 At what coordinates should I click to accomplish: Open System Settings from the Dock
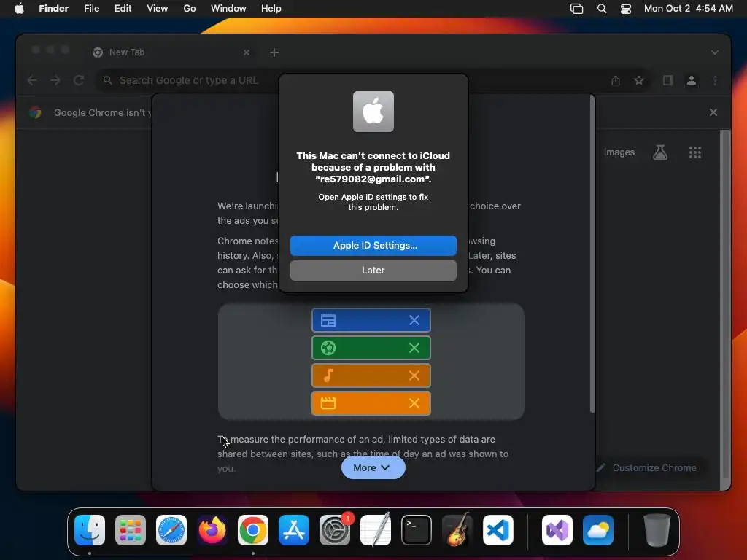pos(334,530)
